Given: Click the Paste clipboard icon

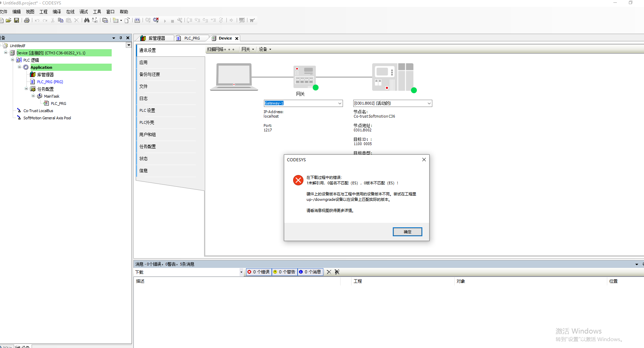Looking at the screenshot, I should [x=69, y=20].
